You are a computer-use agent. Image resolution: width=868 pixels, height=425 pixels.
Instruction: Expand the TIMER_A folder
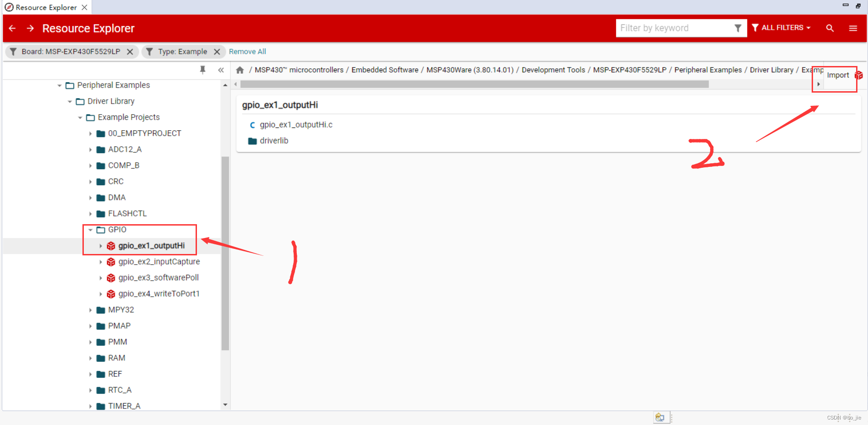coord(90,406)
